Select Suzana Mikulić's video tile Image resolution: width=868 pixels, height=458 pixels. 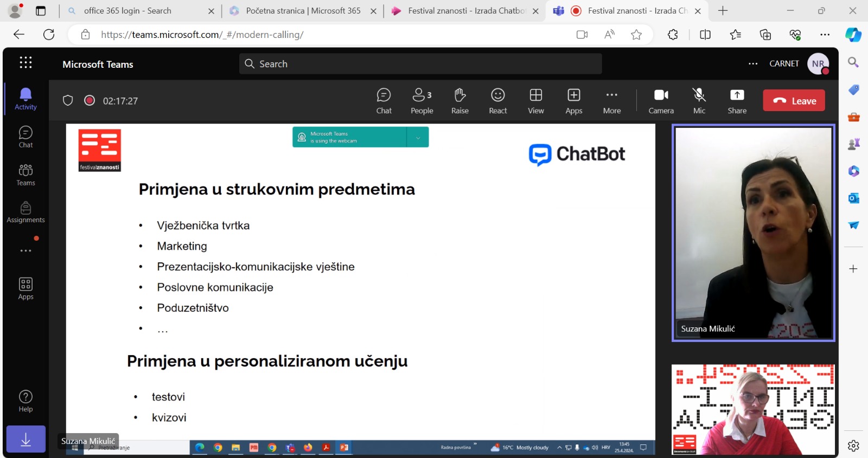(753, 233)
